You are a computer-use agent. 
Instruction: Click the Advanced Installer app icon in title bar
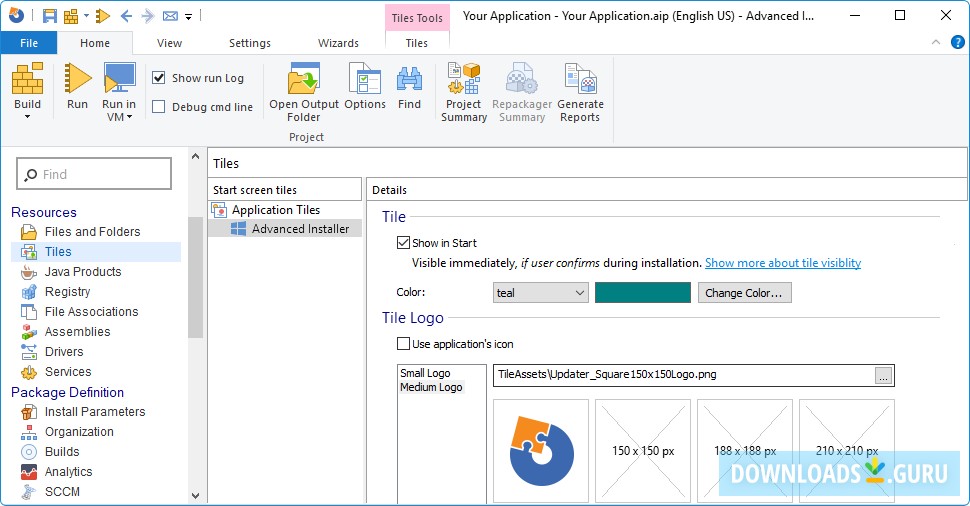[x=17, y=16]
